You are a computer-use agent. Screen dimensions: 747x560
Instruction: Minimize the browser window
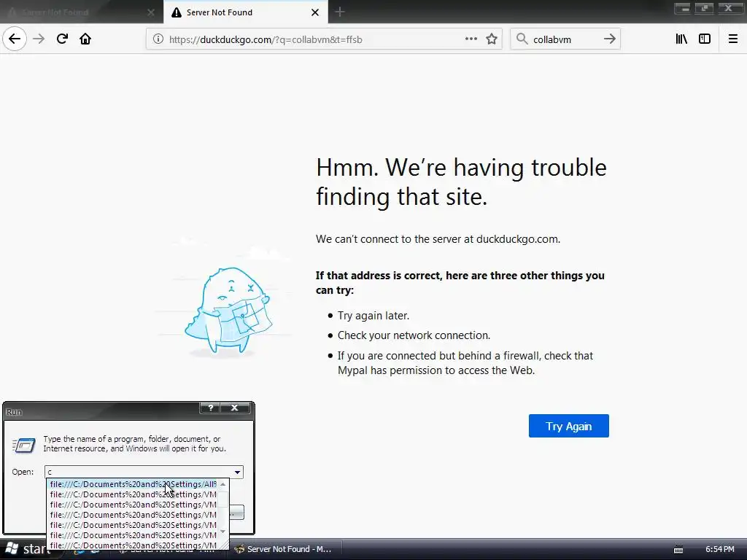click(682, 8)
